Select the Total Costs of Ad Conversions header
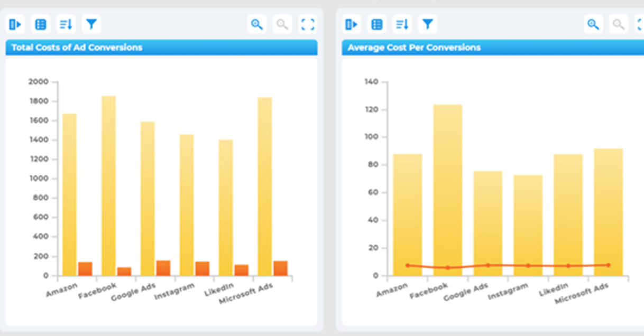Viewport: 644px width, 336px height. [162, 48]
